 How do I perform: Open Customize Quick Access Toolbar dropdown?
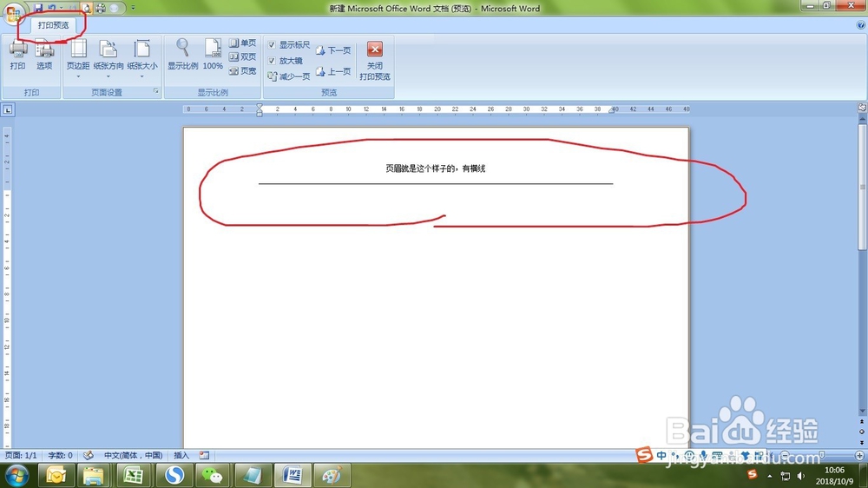tap(133, 9)
